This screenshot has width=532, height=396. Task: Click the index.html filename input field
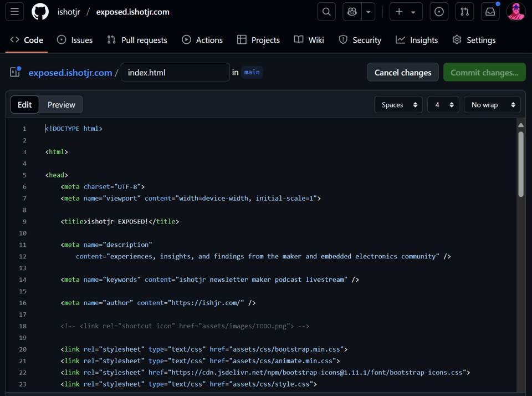click(175, 73)
